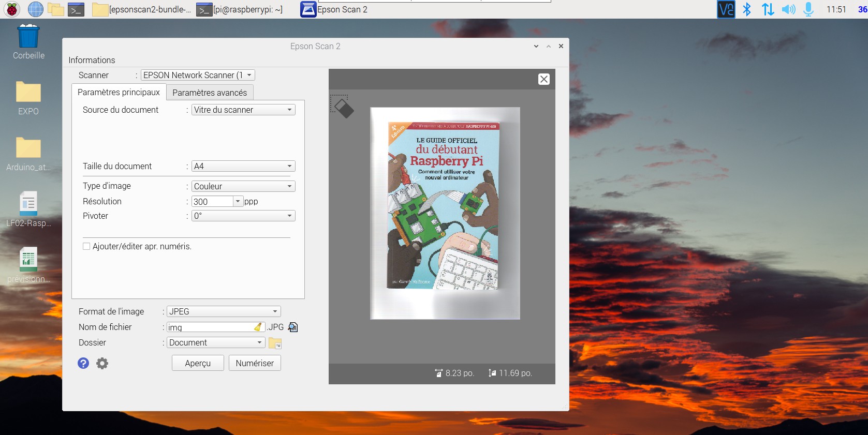The image size is (868, 435).
Task: Maximize the Epson Scan 2 window
Action: (x=549, y=46)
